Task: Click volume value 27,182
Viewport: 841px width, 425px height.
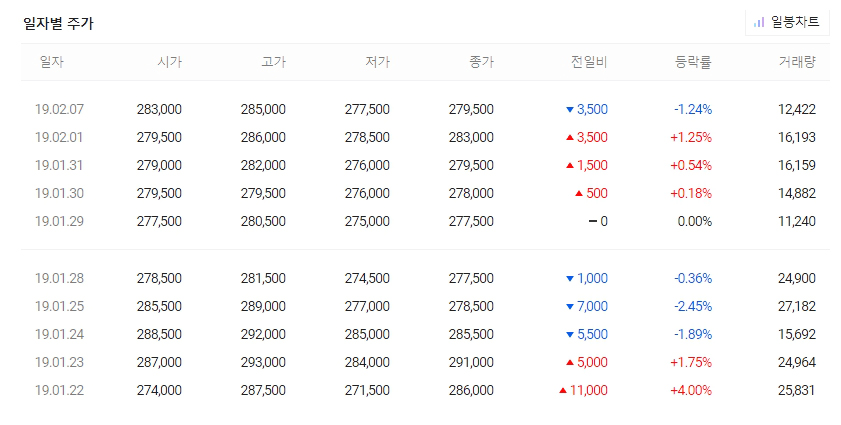Action: [x=797, y=306]
